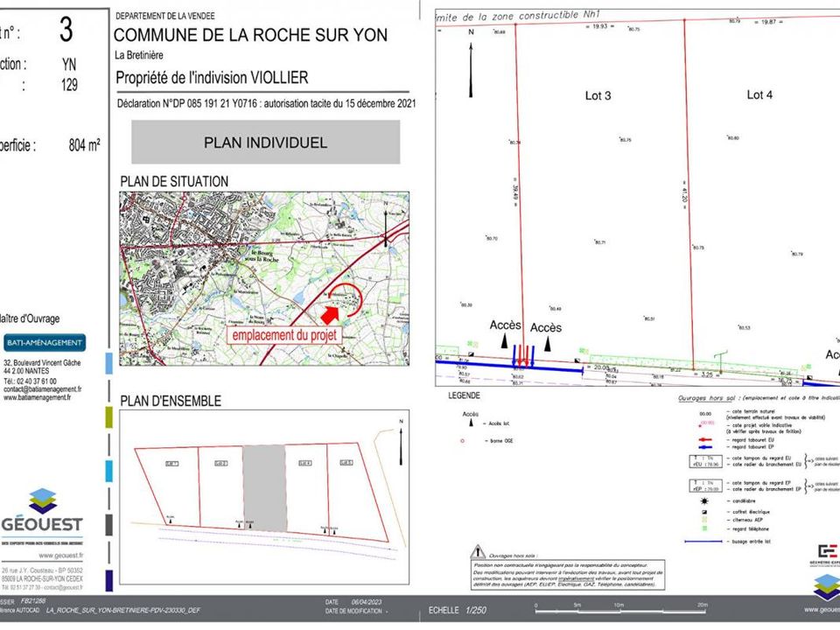
Task: Click the red project location arrow on map
Action: pyautogui.click(x=330, y=315)
